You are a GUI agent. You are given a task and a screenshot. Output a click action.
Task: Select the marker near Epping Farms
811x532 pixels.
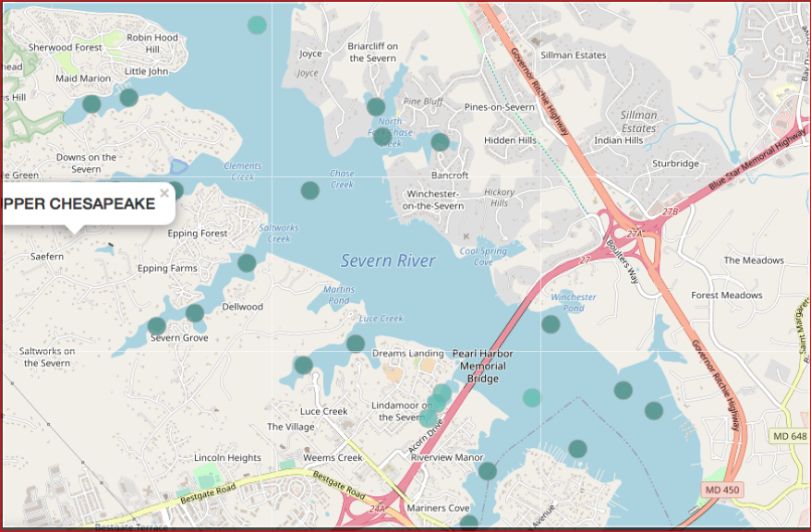pos(194,312)
